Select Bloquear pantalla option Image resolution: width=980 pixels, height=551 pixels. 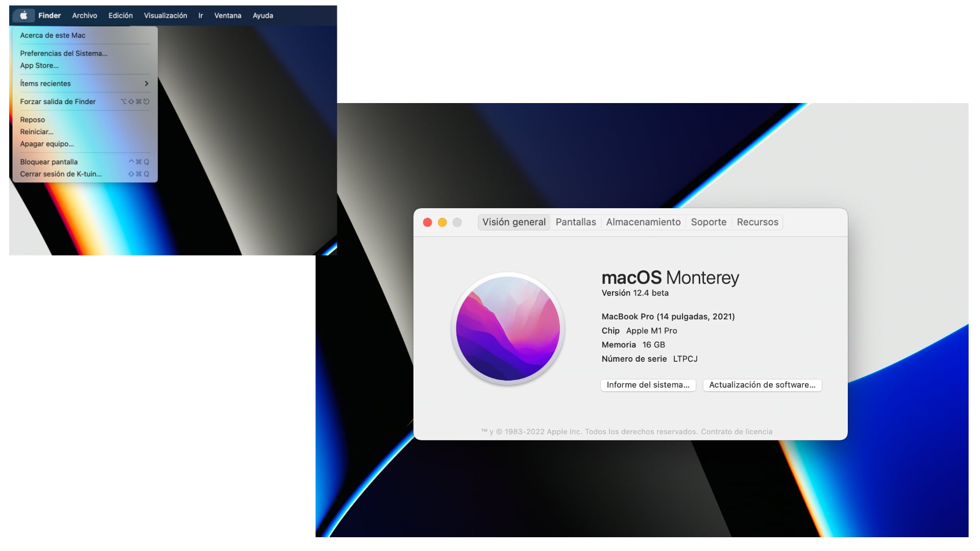click(x=48, y=162)
